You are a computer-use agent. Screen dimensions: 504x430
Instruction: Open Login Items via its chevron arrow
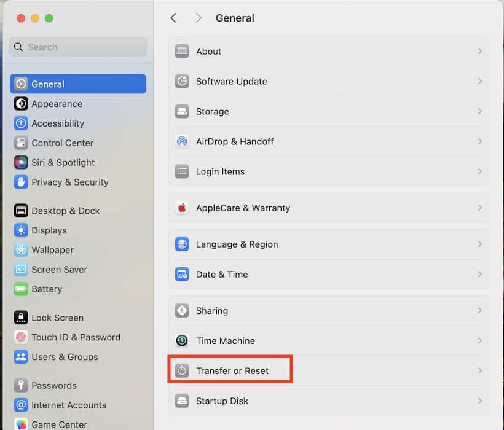click(x=479, y=172)
